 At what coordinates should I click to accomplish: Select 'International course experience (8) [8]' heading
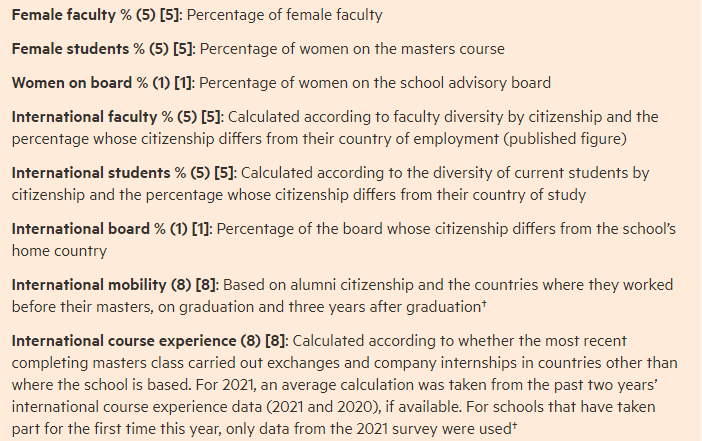[x=150, y=341]
